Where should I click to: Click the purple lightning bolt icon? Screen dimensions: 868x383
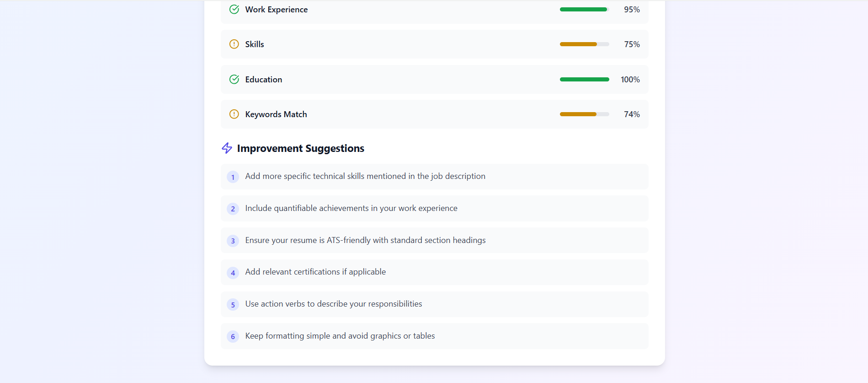(227, 148)
